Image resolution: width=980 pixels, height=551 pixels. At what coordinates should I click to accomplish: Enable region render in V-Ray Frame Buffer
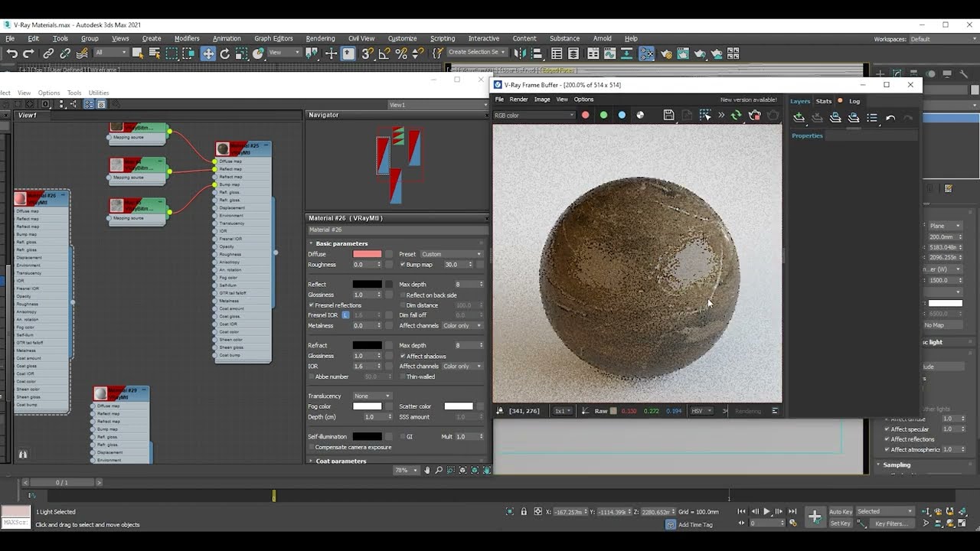tap(705, 116)
